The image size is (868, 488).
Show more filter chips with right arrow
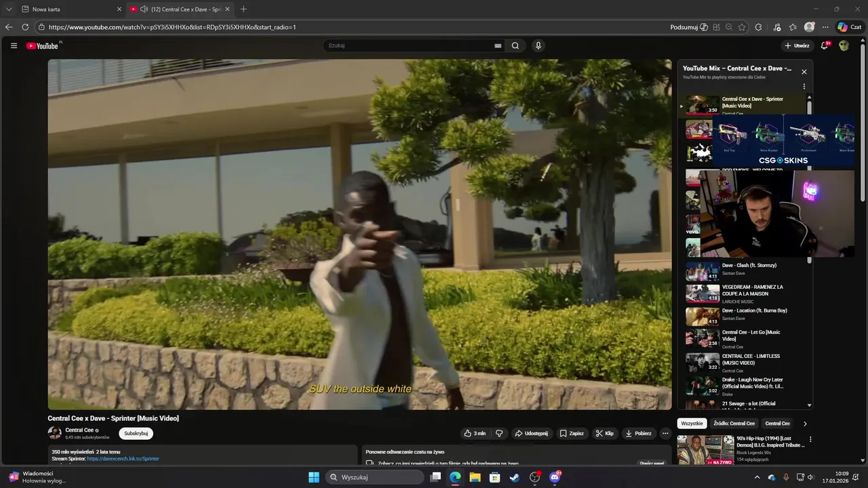point(805,424)
